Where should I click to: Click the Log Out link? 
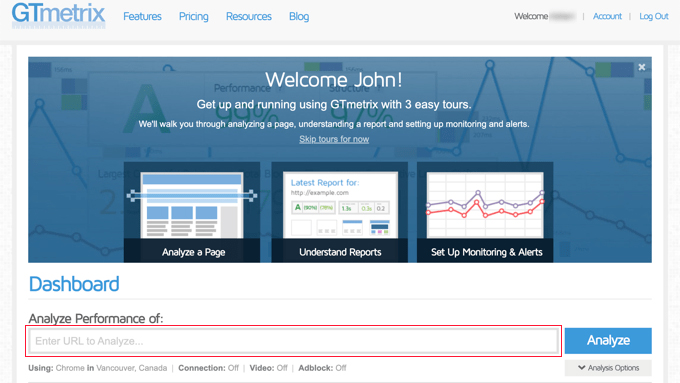pyautogui.click(x=654, y=16)
